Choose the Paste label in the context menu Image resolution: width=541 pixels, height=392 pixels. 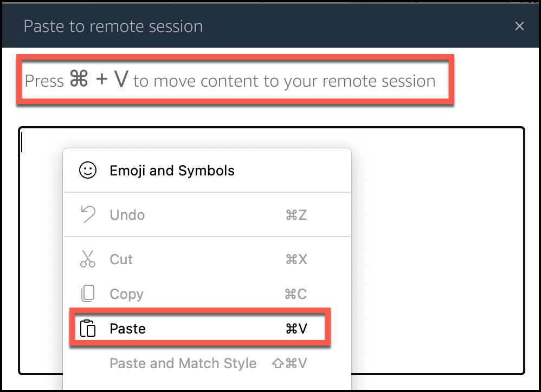coord(127,329)
